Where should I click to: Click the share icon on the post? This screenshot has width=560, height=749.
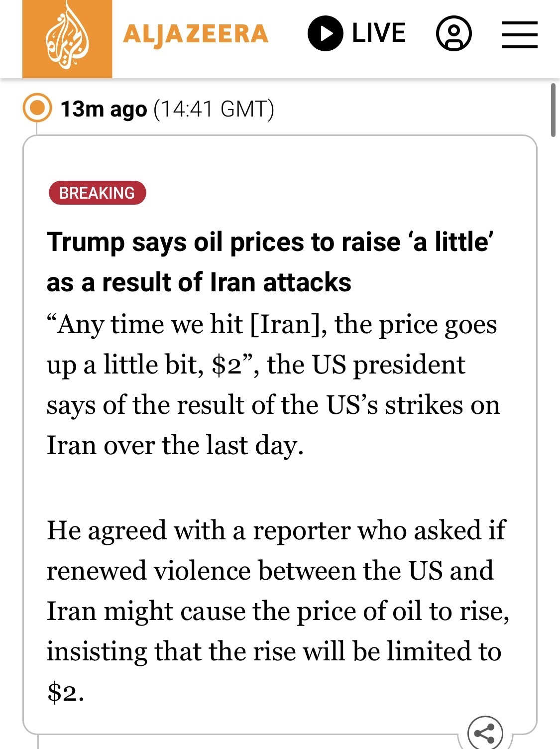[x=485, y=733]
